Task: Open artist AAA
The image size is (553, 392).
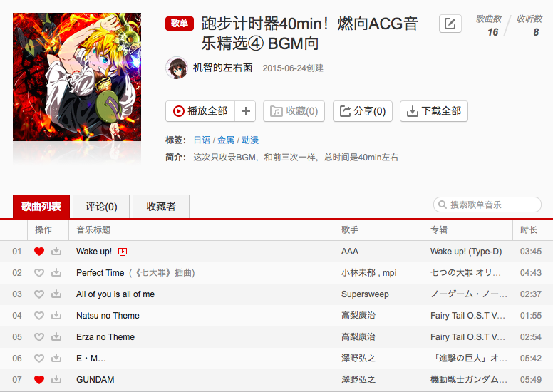Action: [x=350, y=252]
